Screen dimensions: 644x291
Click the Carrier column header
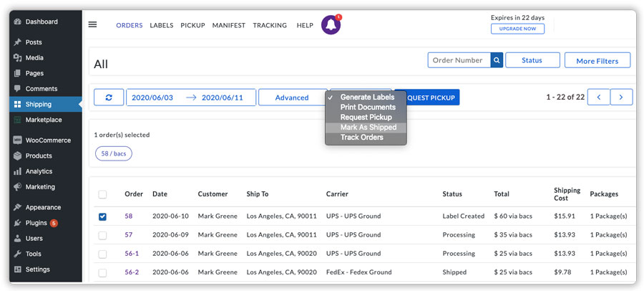click(337, 194)
